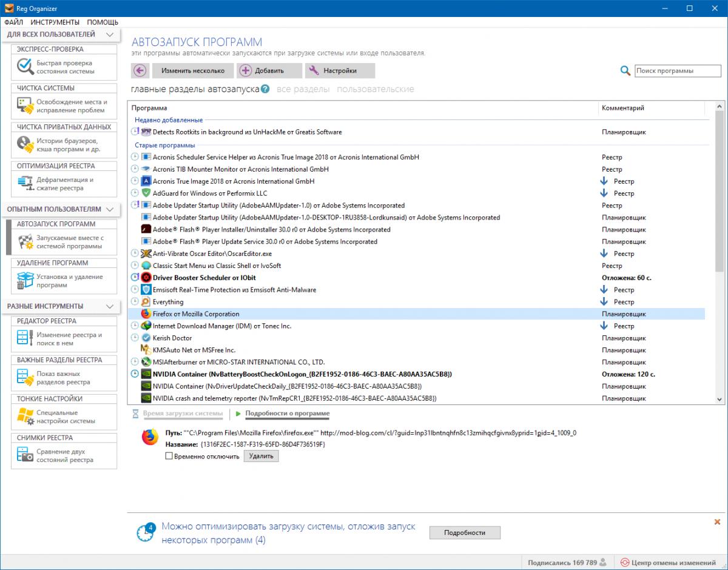Click the Adobe Flash Player Installer icon
The width and height of the screenshot is (728, 570).
pyautogui.click(x=146, y=230)
